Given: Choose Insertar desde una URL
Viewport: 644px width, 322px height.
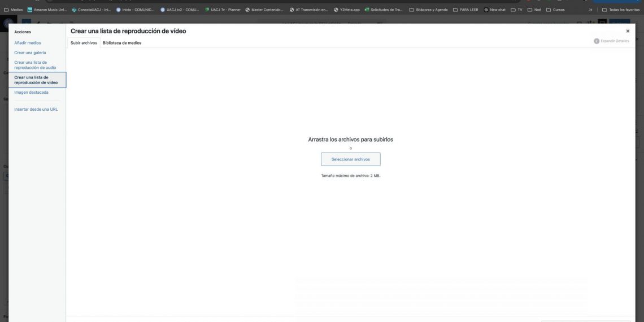Looking at the screenshot, I should [36, 109].
